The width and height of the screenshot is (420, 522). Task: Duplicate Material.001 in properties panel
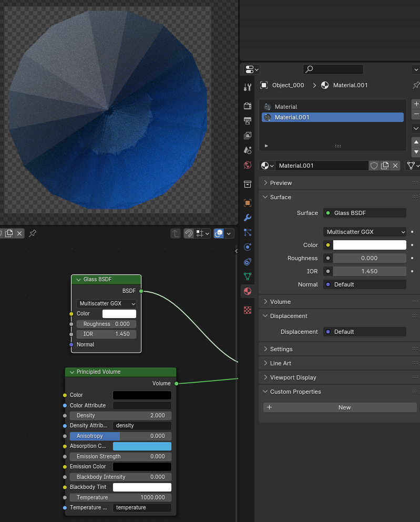385,166
